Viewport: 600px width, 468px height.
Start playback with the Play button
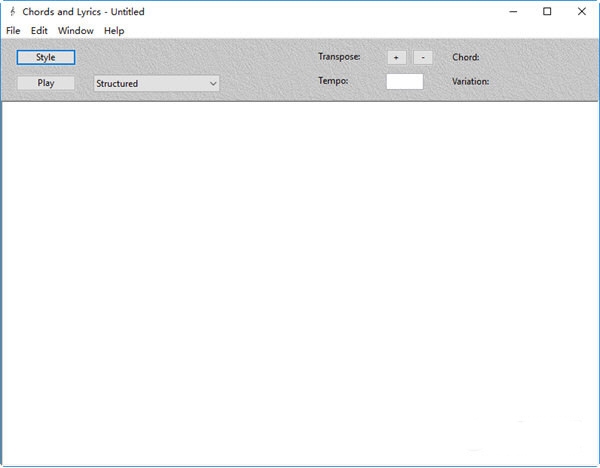pos(46,83)
